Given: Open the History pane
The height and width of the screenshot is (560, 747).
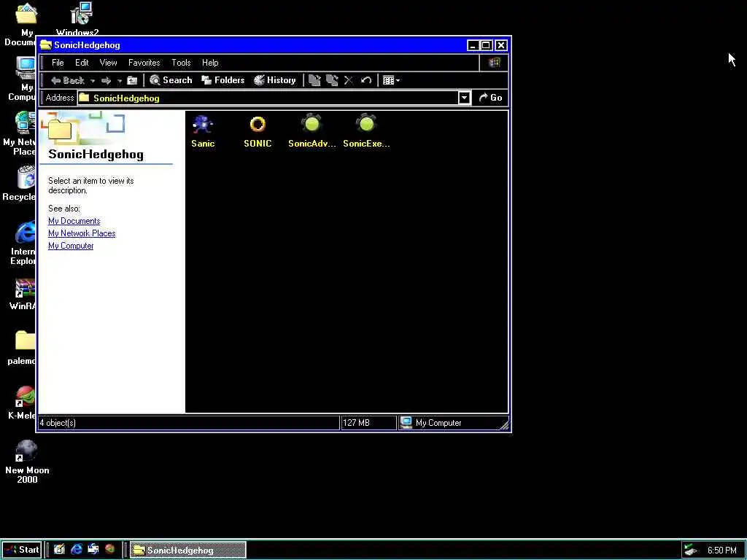Looking at the screenshot, I should click(x=275, y=80).
